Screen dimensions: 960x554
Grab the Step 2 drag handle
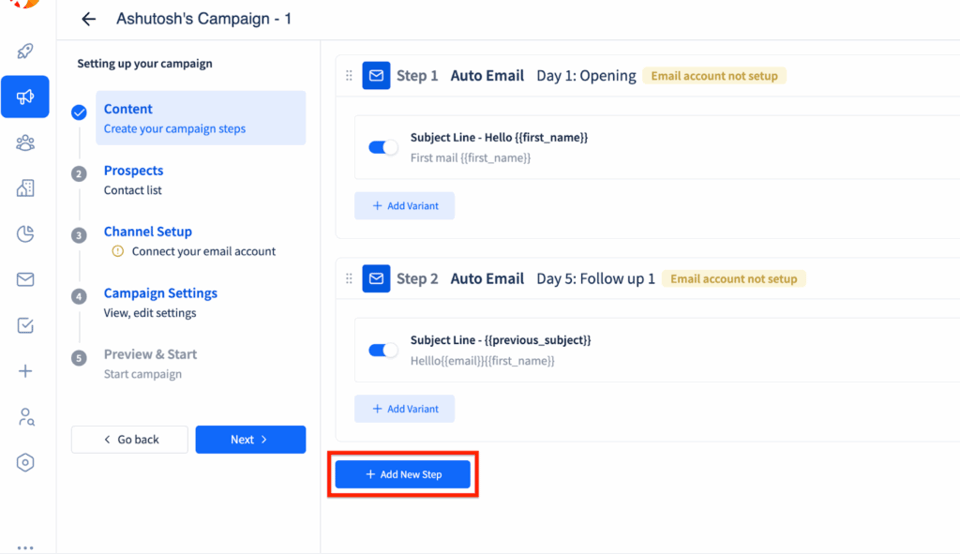click(x=349, y=279)
